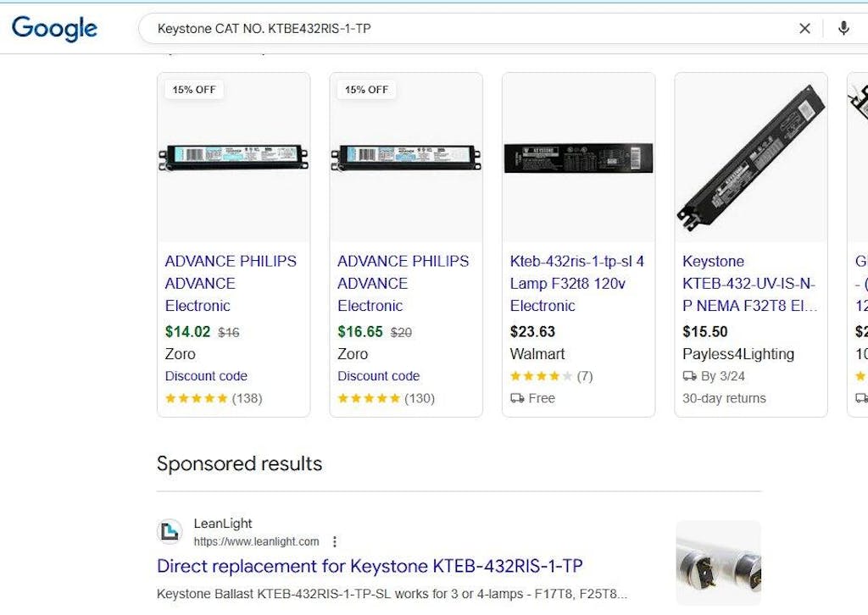Screen dimensions: 868x615
Task: Clear the search box text
Action: click(804, 29)
